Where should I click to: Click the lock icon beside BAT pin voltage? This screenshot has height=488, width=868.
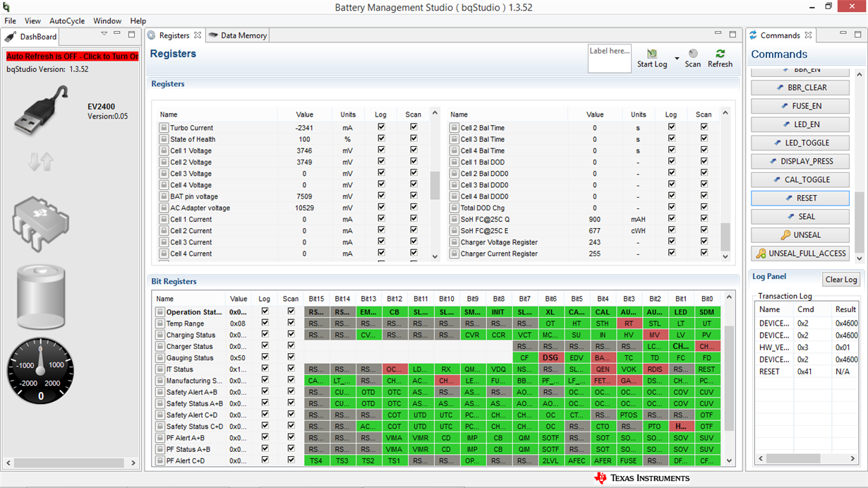(163, 196)
